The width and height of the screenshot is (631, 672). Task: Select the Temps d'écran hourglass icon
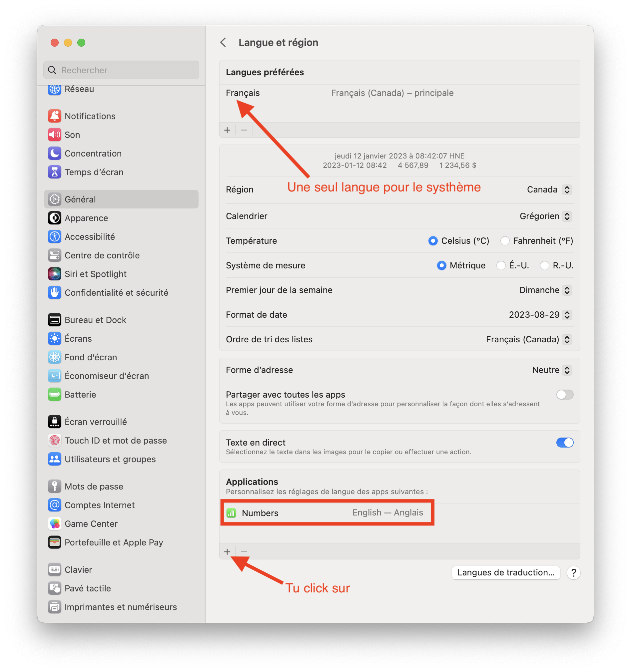[54, 172]
